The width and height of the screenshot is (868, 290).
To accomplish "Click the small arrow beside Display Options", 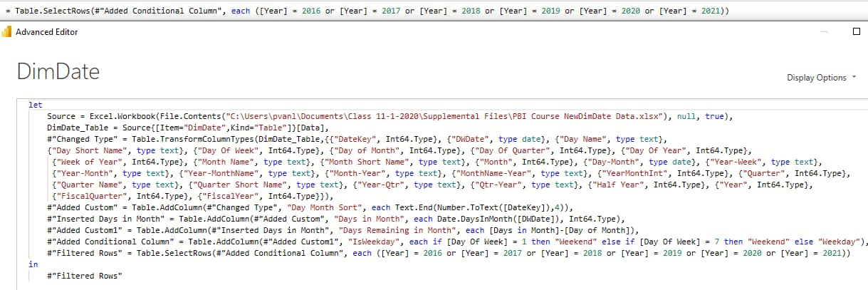I will point(854,78).
